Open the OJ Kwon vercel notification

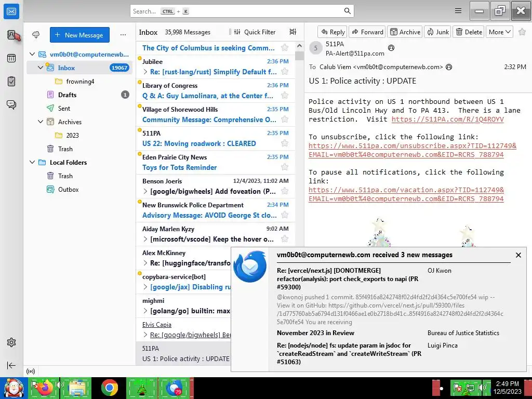coord(390,296)
